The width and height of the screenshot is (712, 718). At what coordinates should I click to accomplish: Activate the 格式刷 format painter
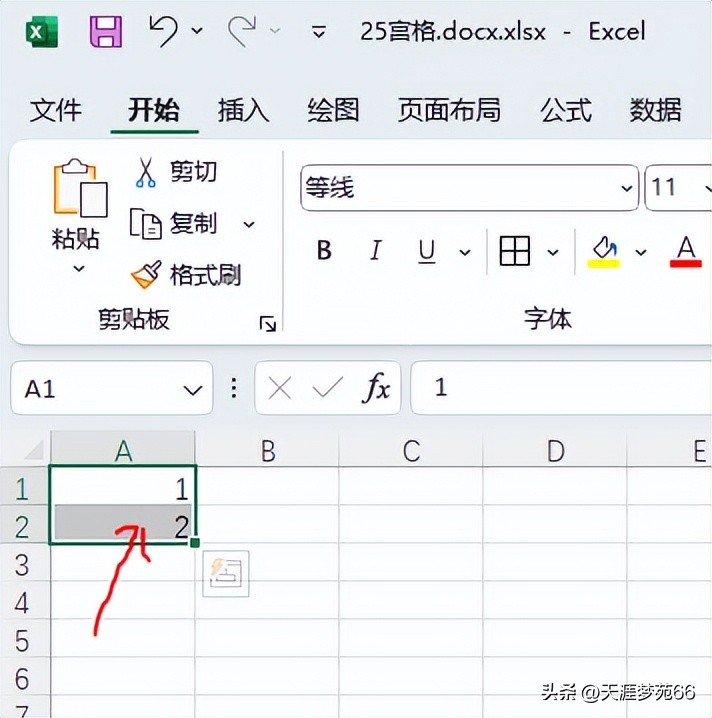[186, 275]
